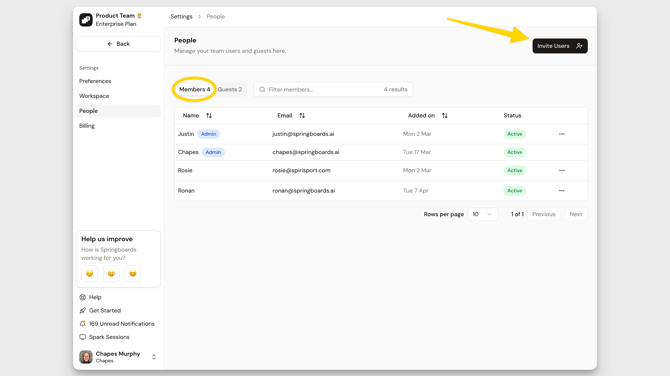The width and height of the screenshot is (670, 376).
Task: Sort the table by Email
Action: [x=291, y=115]
